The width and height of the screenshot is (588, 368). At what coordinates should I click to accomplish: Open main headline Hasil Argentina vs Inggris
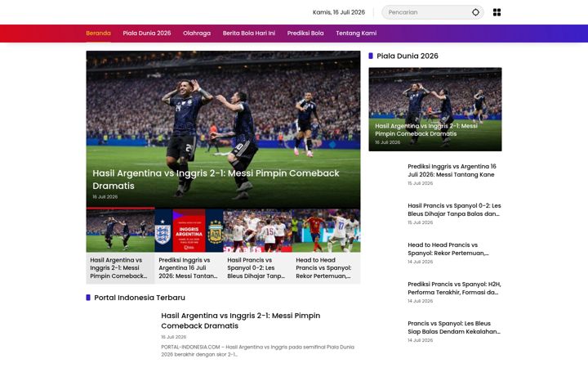coord(216,179)
